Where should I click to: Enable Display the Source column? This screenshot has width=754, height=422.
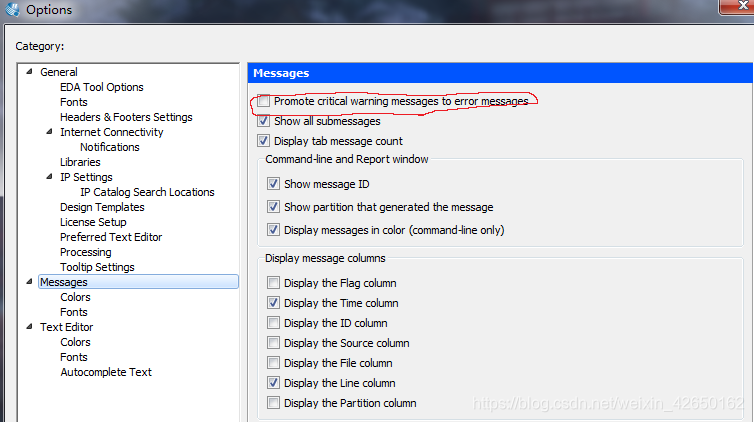point(274,343)
